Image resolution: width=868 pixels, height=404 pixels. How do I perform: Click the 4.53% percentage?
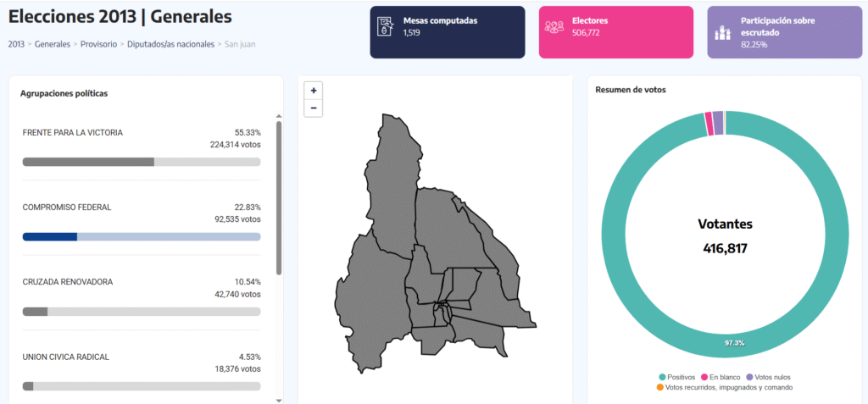250,357
